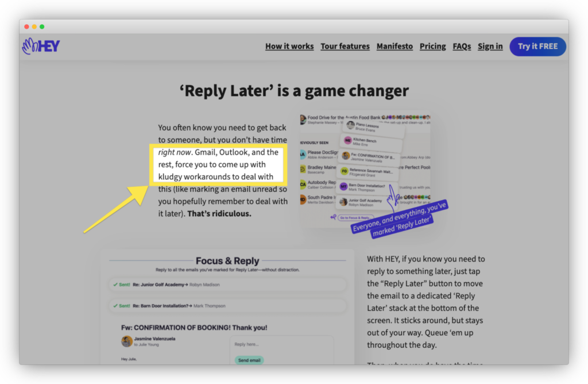The image size is (588, 384).
Task: Click the green FG avatar for Fitzgerald Grant
Action: [345, 171]
